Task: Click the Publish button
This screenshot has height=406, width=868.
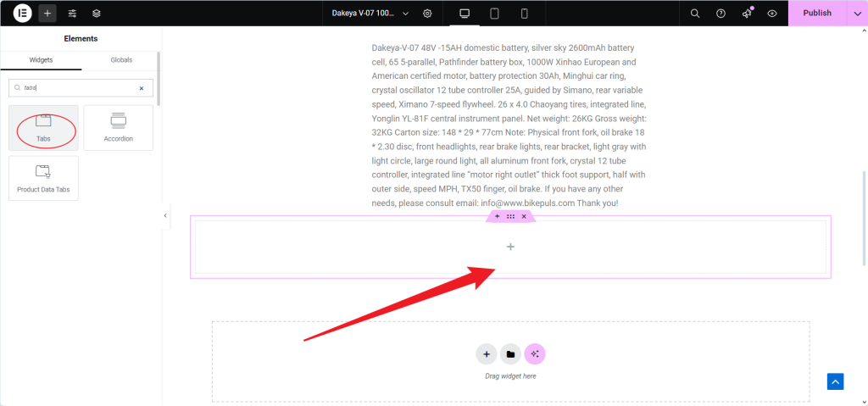Action: pos(817,14)
